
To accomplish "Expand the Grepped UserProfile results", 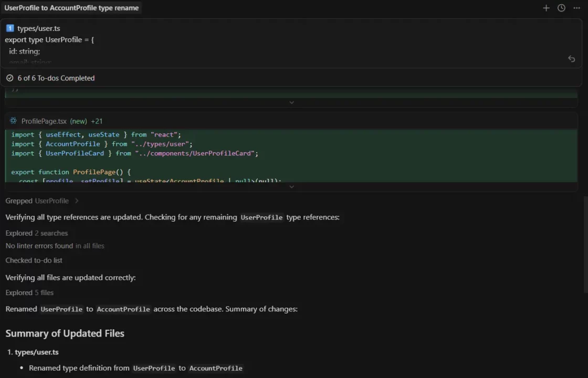I will [77, 201].
